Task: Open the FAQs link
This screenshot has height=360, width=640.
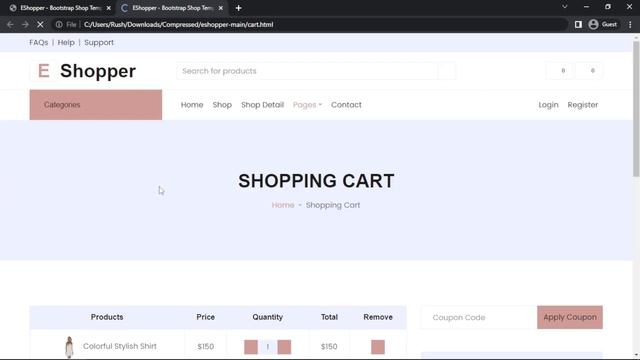Action: click(39, 42)
